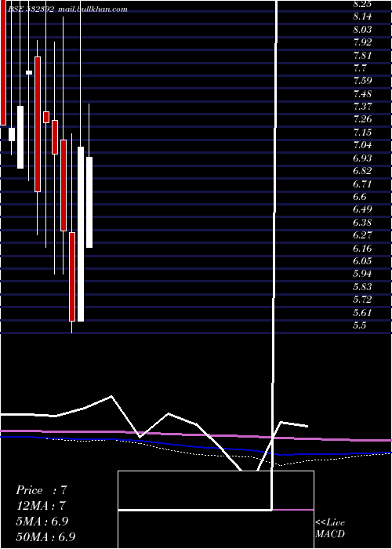The height and width of the screenshot is (549, 392).
Task: Click the 6.05 axis label
Action: click(362, 261)
